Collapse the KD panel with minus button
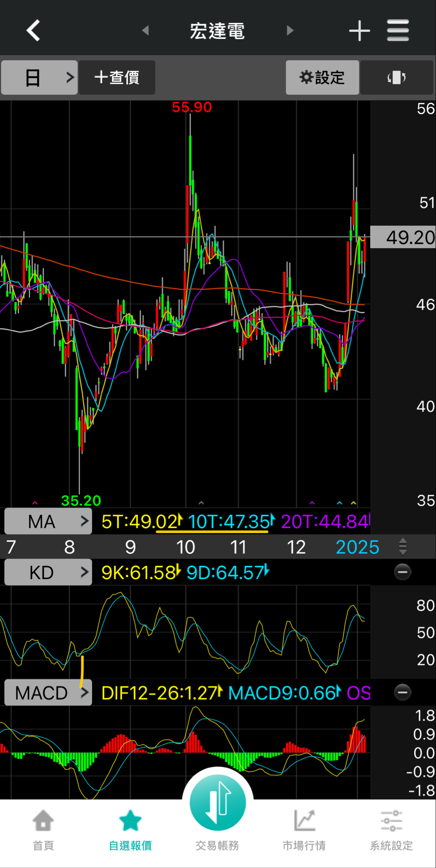Image resolution: width=436 pixels, height=868 pixels. click(403, 572)
